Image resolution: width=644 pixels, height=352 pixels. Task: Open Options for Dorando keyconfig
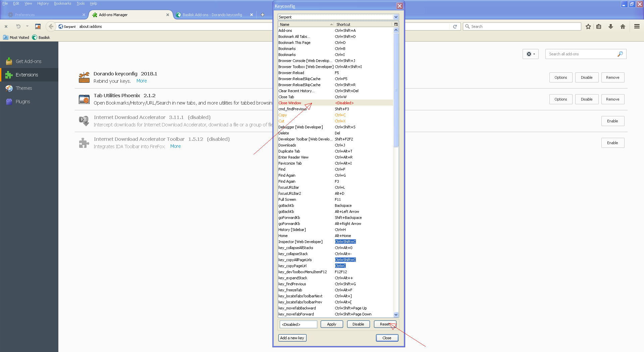click(561, 77)
